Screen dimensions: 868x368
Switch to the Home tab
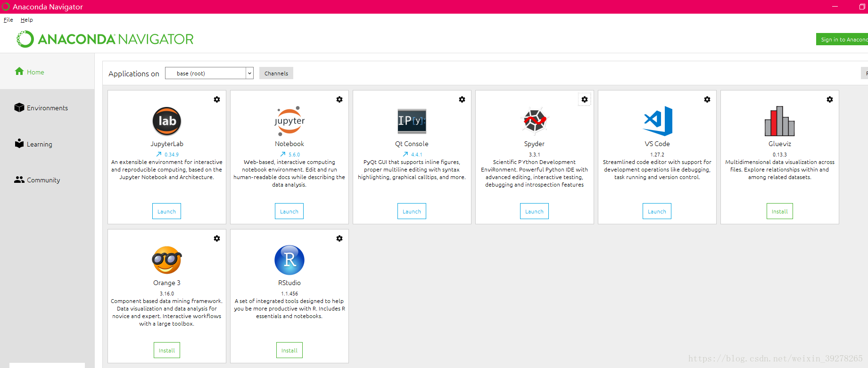pos(47,72)
